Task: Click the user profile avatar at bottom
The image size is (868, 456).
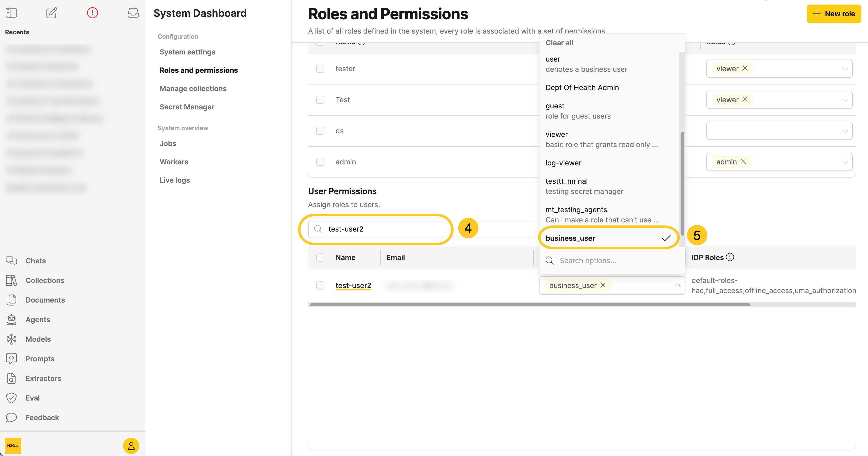Action: (131, 446)
